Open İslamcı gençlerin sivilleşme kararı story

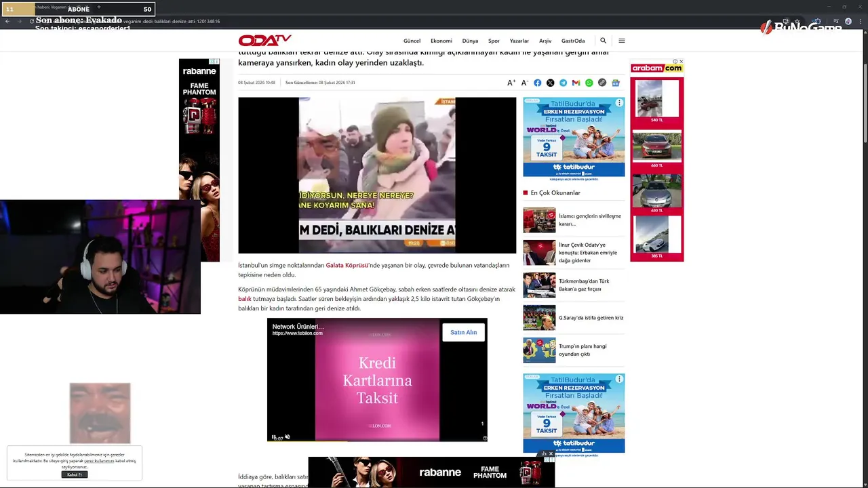589,220
